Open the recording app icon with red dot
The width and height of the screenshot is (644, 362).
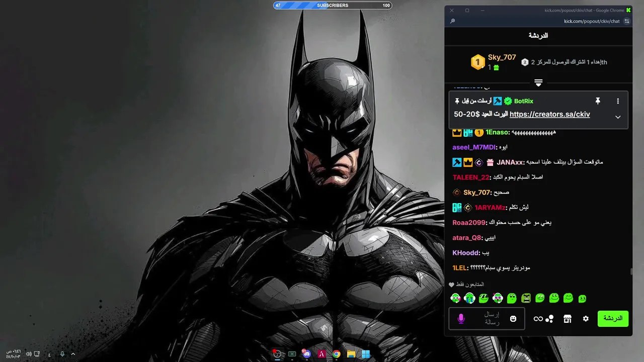pos(277,354)
